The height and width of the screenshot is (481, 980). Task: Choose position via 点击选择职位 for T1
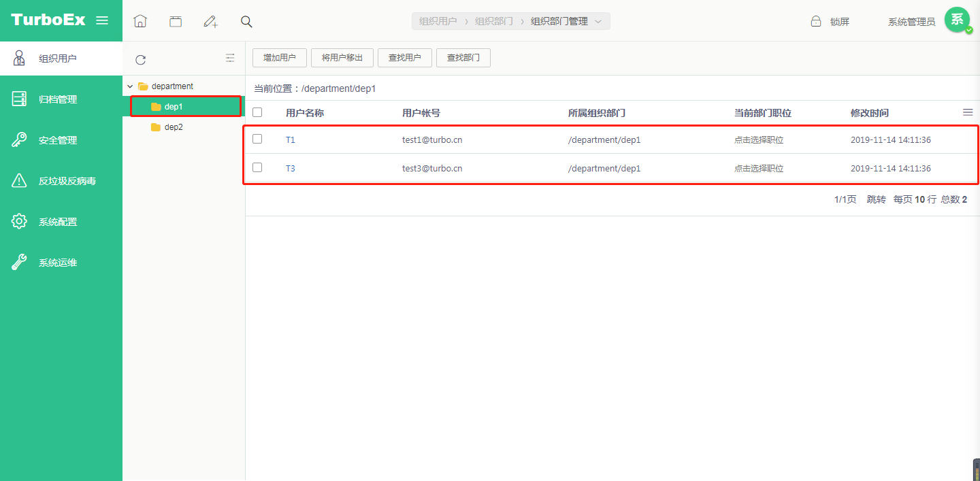pyautogui.click(x=759, y=140)
